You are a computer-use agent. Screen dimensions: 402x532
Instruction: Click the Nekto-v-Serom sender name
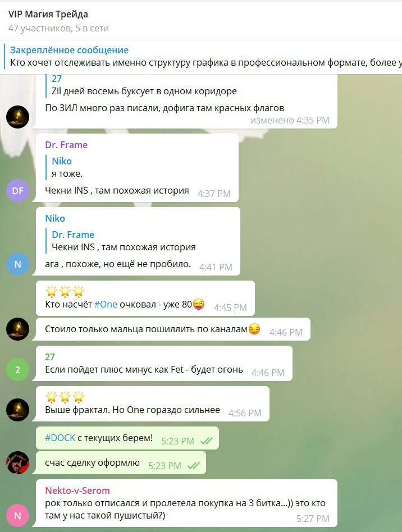point(77,490)
